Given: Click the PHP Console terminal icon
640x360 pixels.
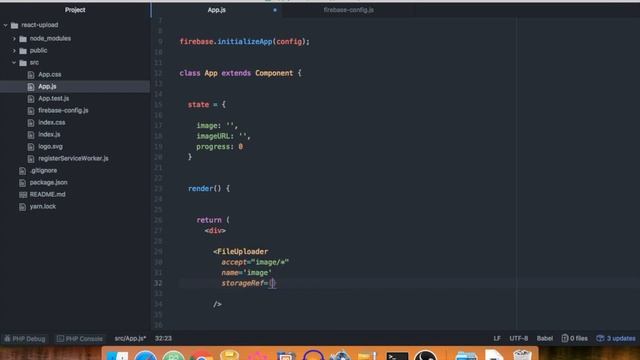Looking at the screenshot, I should pos(60,338).
